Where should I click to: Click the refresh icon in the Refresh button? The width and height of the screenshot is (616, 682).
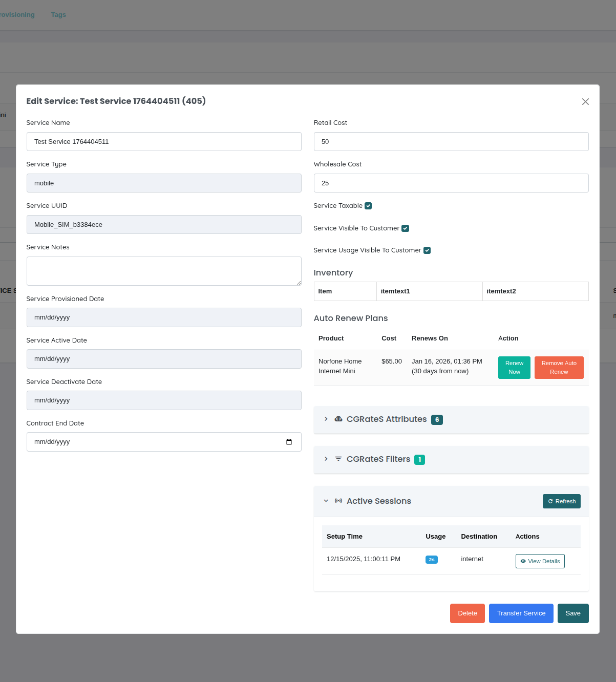click(550, 501)
